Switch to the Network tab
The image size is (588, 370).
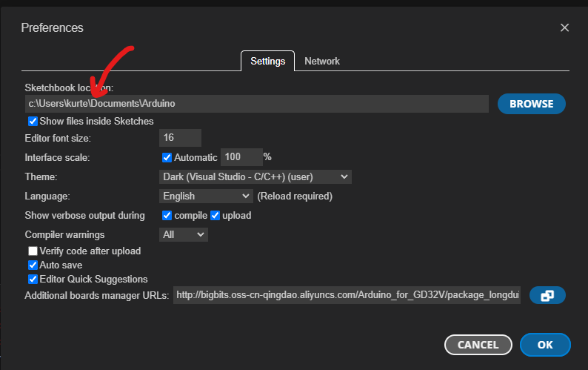click(x=321, y=62)
